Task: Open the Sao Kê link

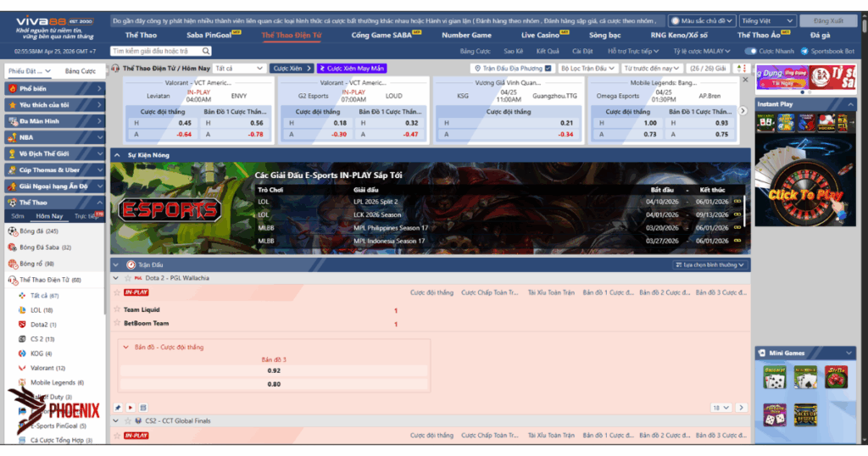Action: [x=513, y=51]
